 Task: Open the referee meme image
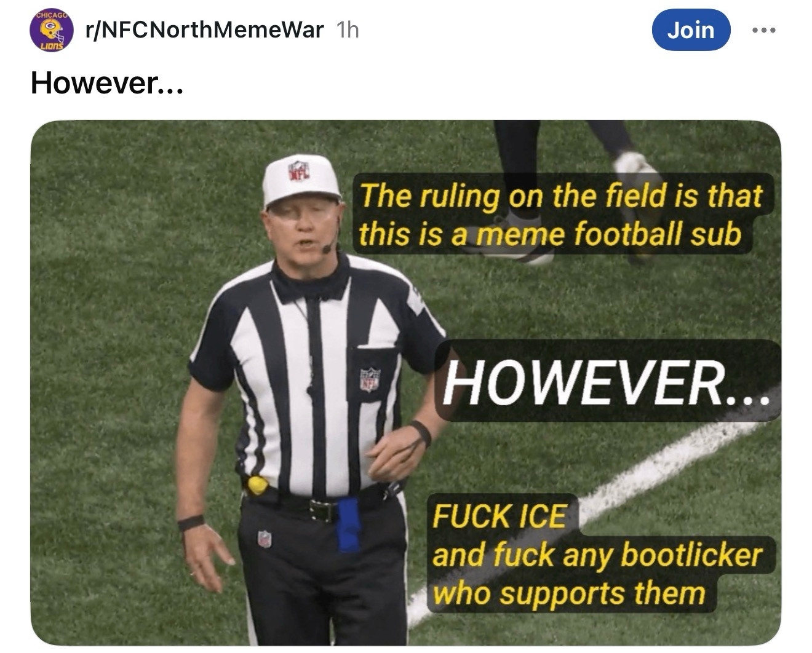pos(405,382)
